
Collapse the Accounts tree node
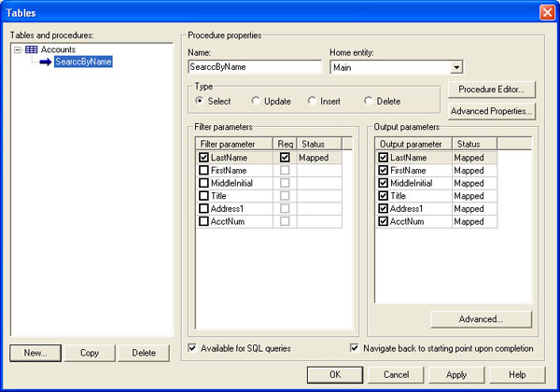[x=18, y=49]
